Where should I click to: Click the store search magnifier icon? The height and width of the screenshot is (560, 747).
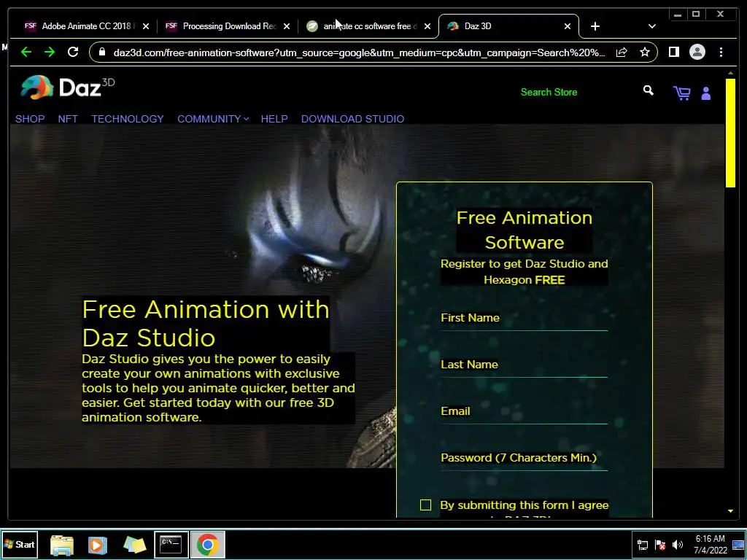648,90
